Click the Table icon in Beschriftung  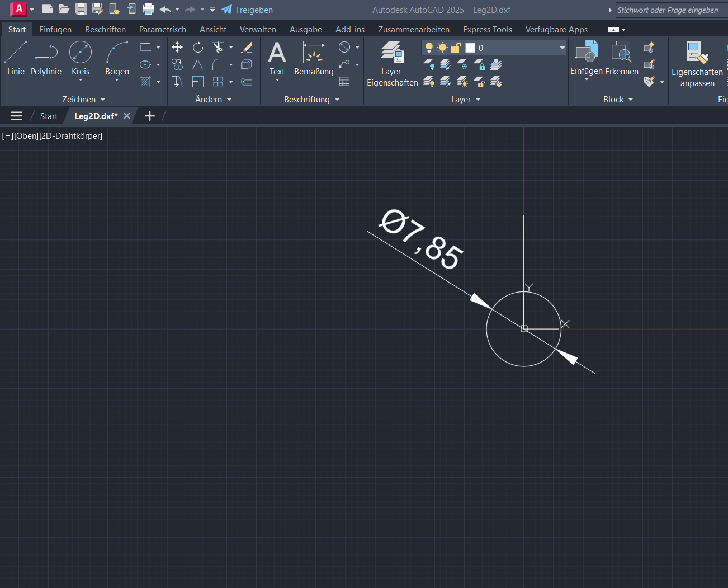344,82
